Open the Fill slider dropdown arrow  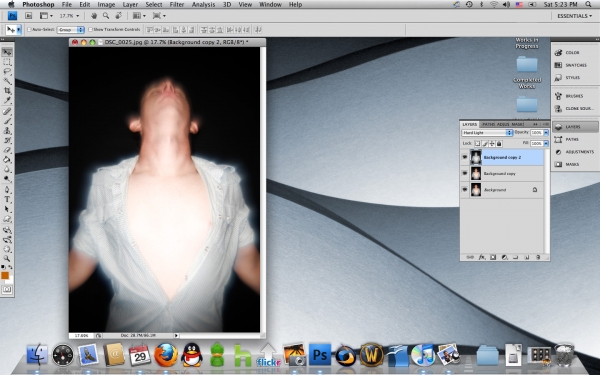546,143
